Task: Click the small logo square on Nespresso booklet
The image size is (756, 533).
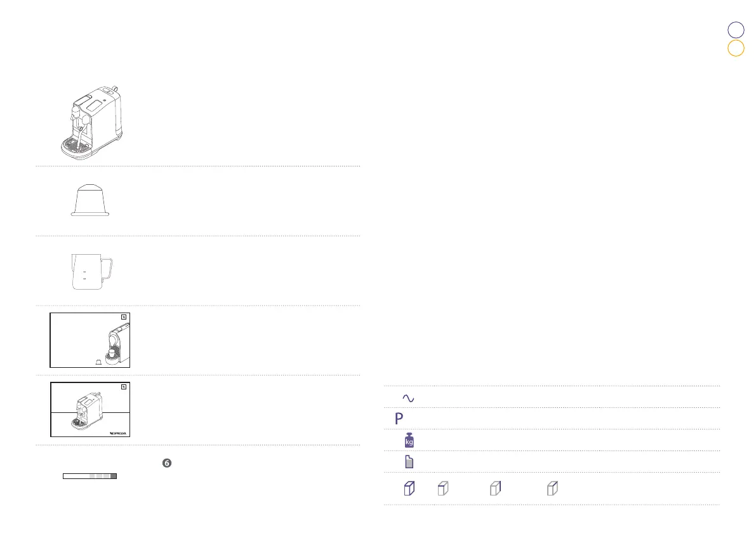Action: click(124, 387)
